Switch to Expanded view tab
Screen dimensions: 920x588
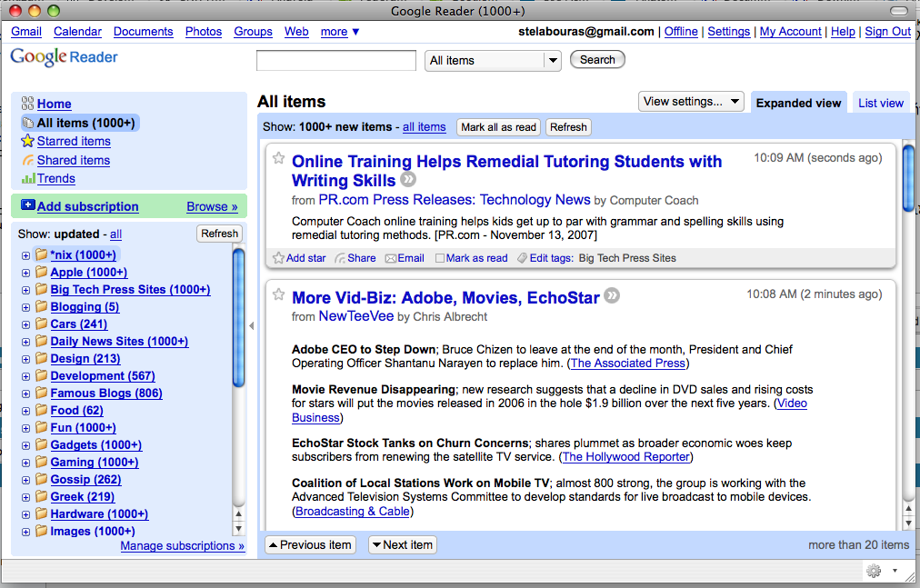click(798, 104)
